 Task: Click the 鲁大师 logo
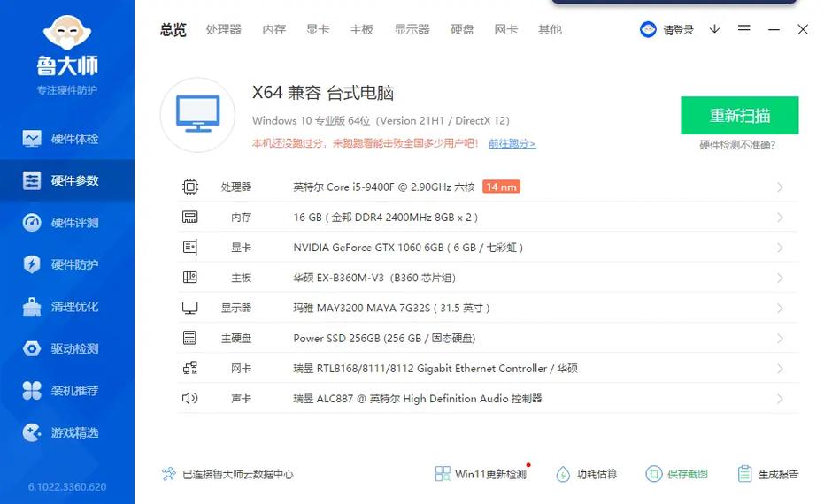67,46
